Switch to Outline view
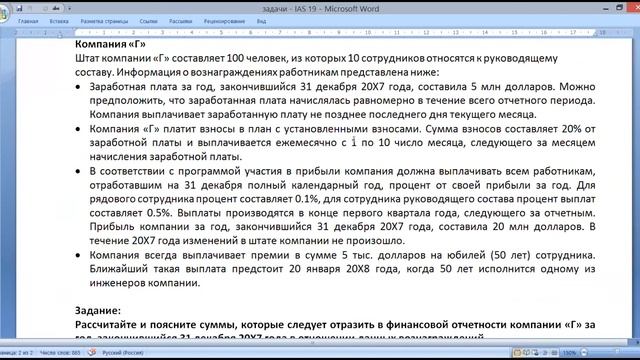Image resolution: width=640 pixels, height=360 pixels. [x=544, y=353]
